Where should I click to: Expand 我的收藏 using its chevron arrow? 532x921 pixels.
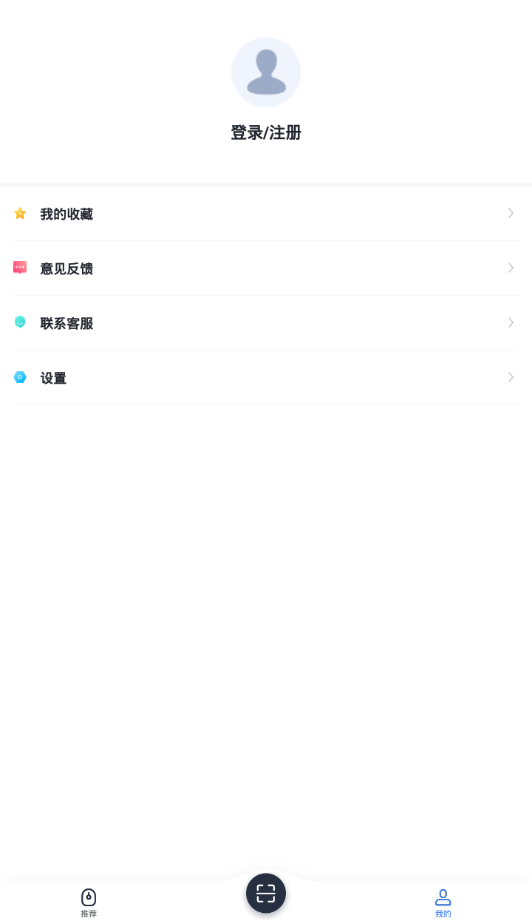coord(511,213)
